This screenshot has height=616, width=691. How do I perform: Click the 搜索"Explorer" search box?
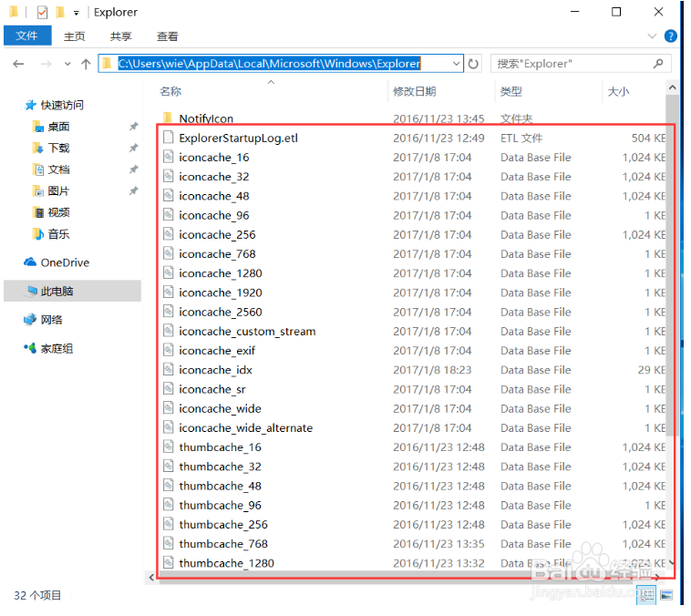581,64
